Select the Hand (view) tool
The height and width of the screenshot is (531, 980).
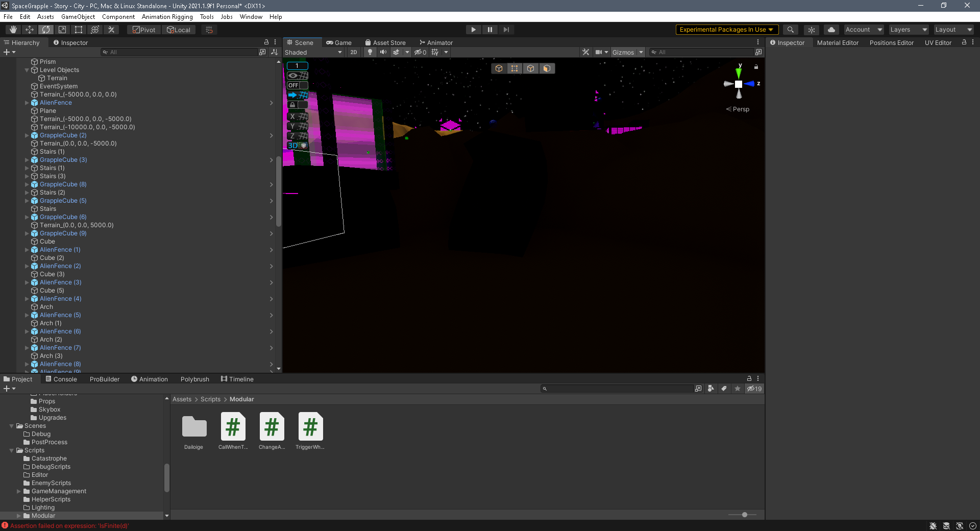(13, 30)
